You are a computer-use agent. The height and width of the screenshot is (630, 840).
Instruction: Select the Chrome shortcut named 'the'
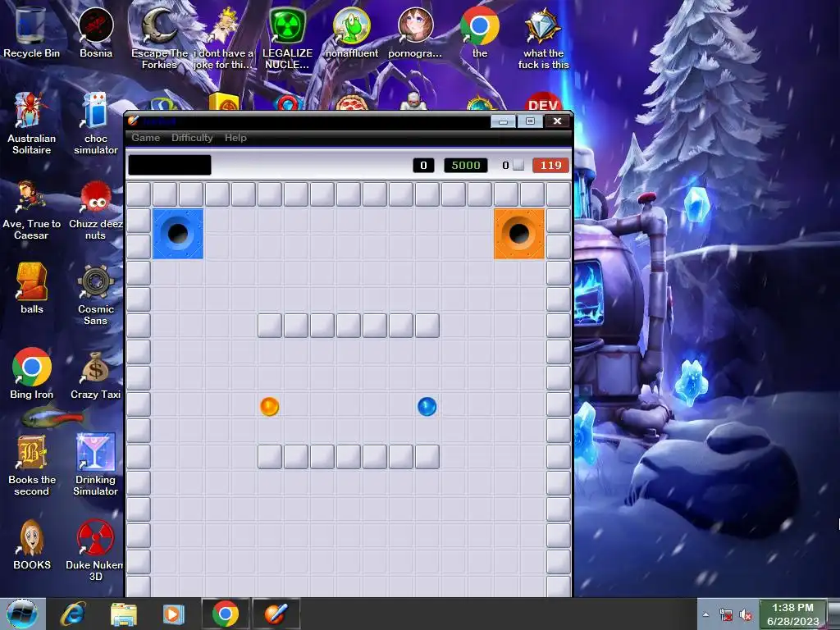pos(479,32)
